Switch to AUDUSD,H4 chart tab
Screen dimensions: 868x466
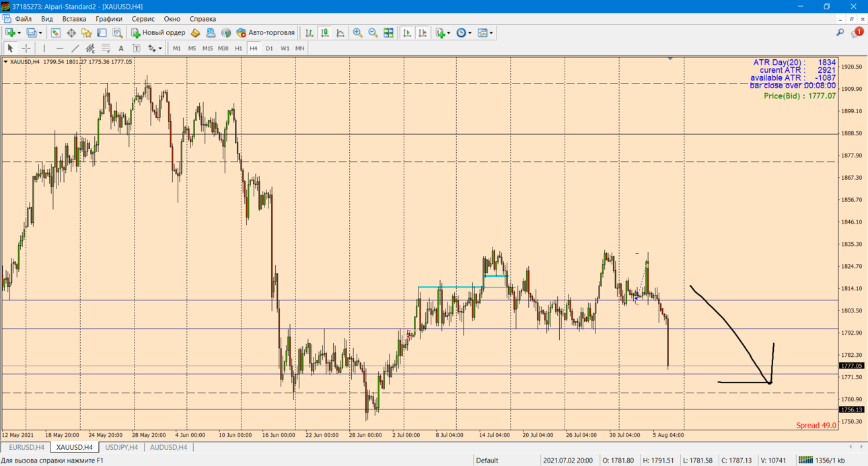point(168,447)
